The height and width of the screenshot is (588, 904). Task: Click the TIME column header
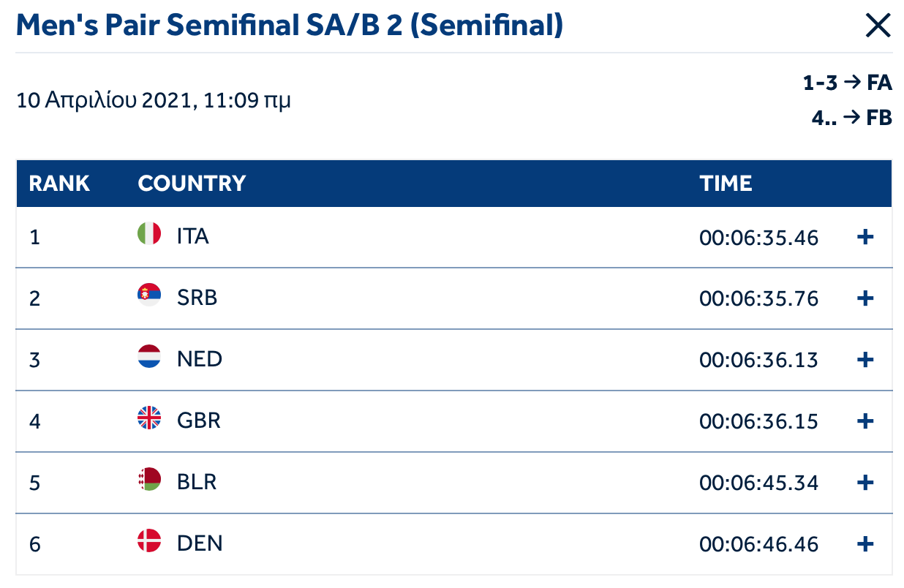[726, 183]
